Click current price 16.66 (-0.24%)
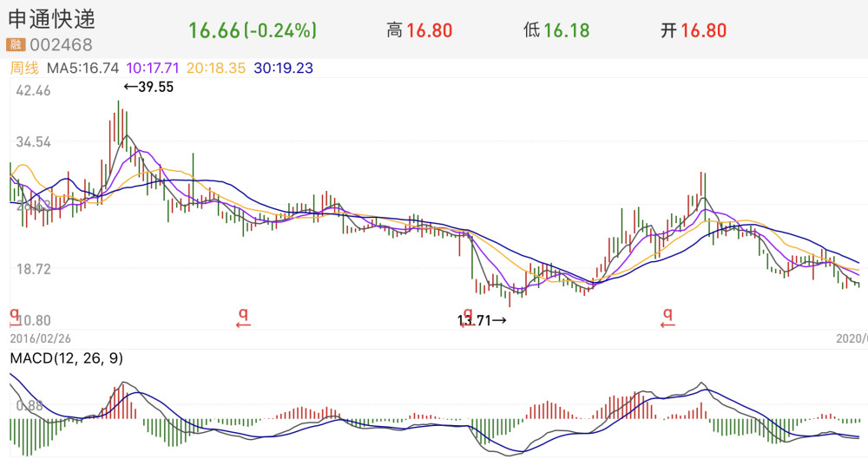The width and height of the screenshot is (868, 459). coord(253,30)
